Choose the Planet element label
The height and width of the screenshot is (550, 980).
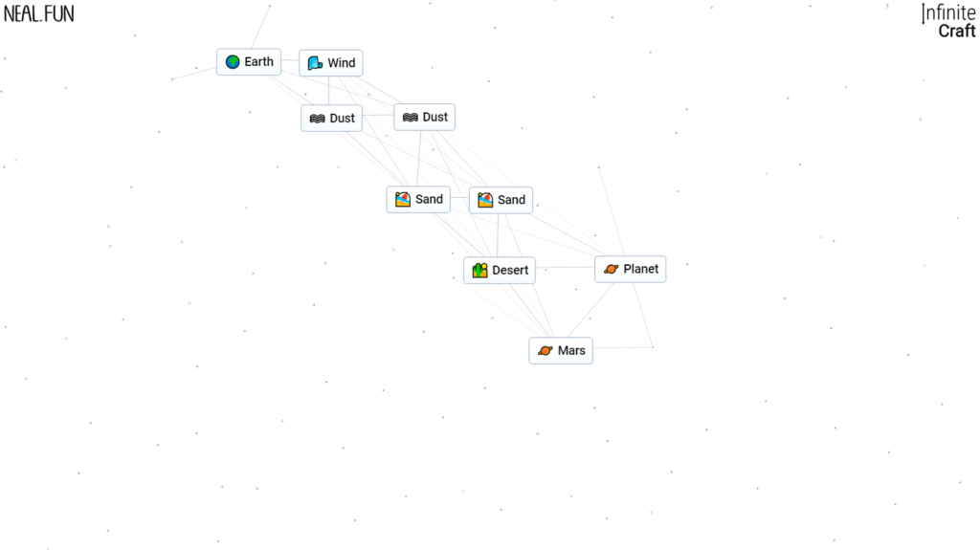pyautogui.click(x=640, y=270)
